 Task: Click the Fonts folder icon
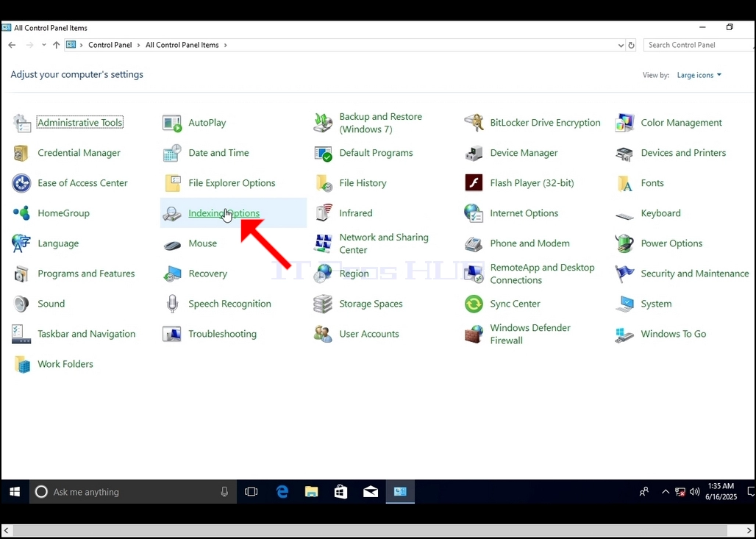point(625,184)
